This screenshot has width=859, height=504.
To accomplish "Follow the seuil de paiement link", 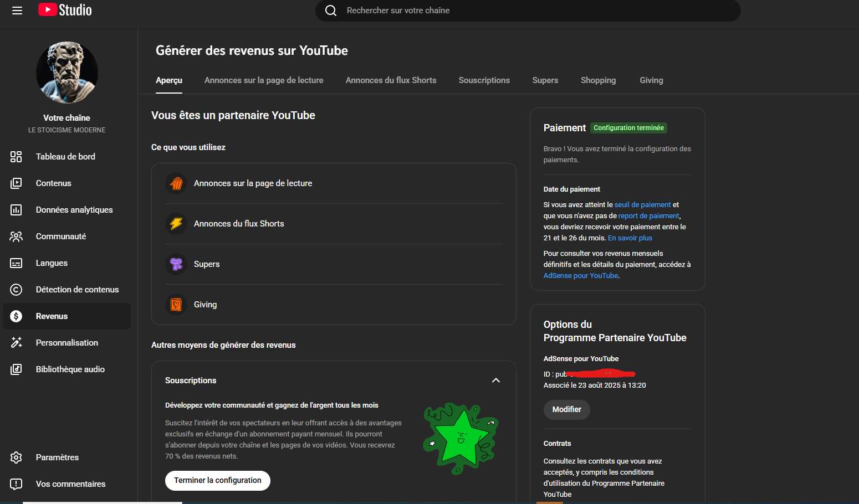I will click(x=642, y=205).
